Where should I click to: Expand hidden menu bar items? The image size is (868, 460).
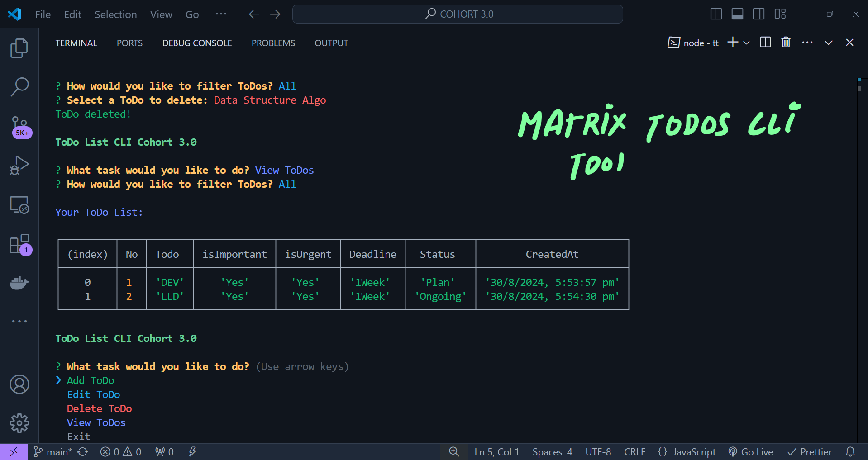coord(221,14)
